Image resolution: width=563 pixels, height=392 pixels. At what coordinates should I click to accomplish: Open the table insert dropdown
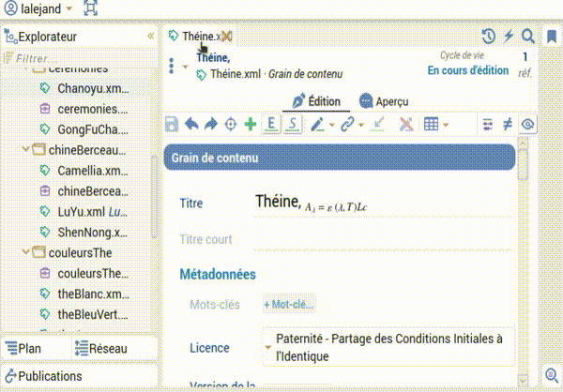(x=435, y=124)
